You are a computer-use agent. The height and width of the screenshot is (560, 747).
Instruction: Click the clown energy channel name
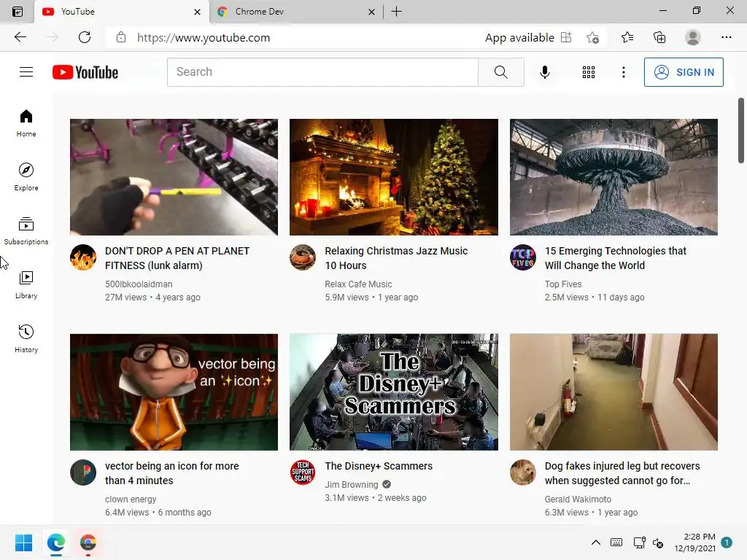[x=131, y=499]
